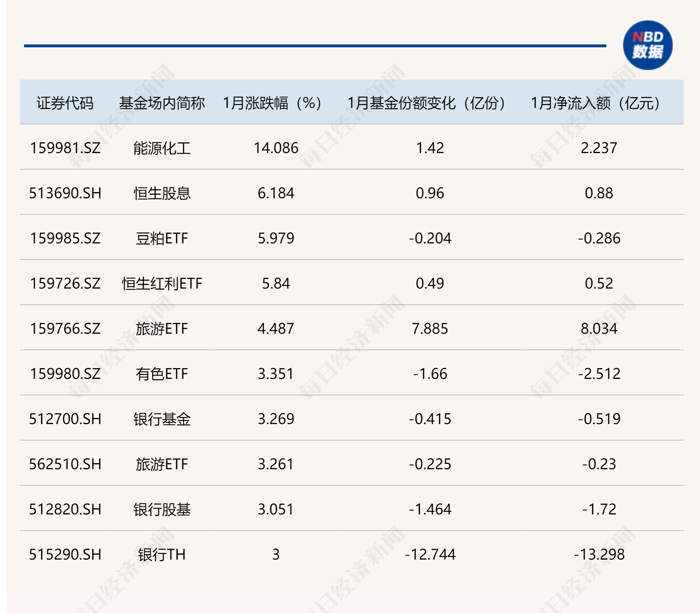Click fund name 银行股基
Screen dimensions: 700x613
click(x=162, y=509)
